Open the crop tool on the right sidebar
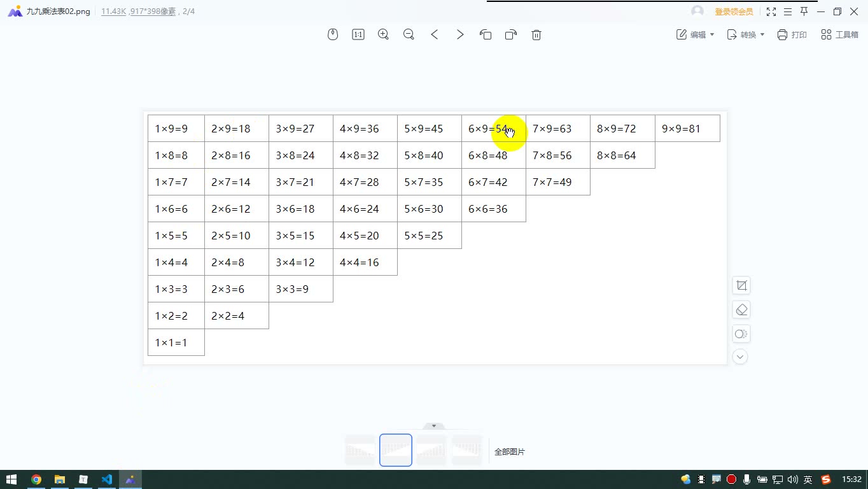 click(741, 285)
